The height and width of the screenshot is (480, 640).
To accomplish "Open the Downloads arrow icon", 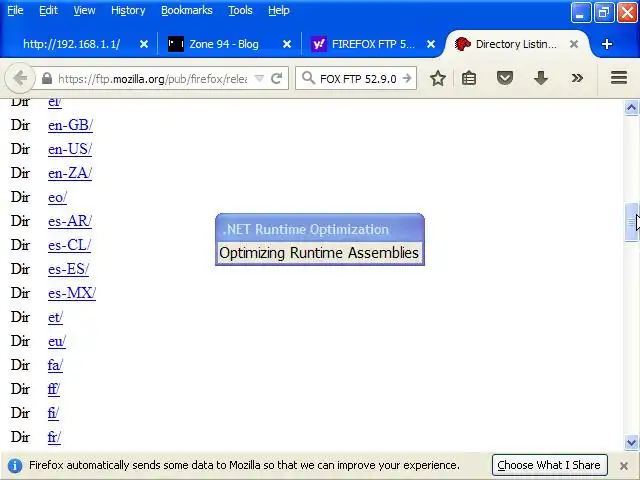I will point(541,78).
